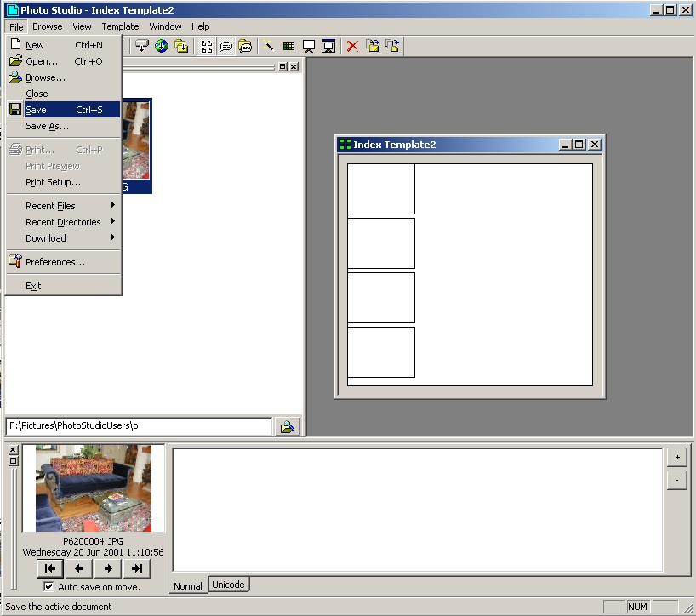Click the globe web download icon

tap(162, 46)
